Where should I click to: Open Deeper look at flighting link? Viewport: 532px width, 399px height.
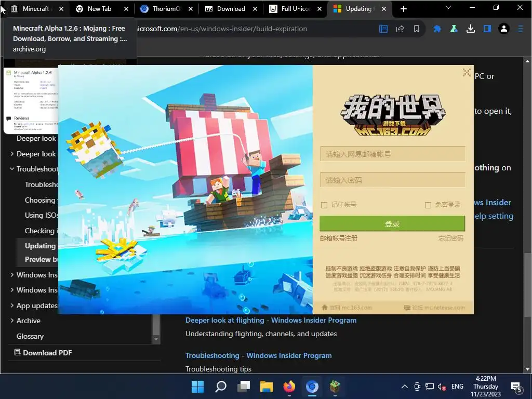pyautogui.click(x=271, y=320)
